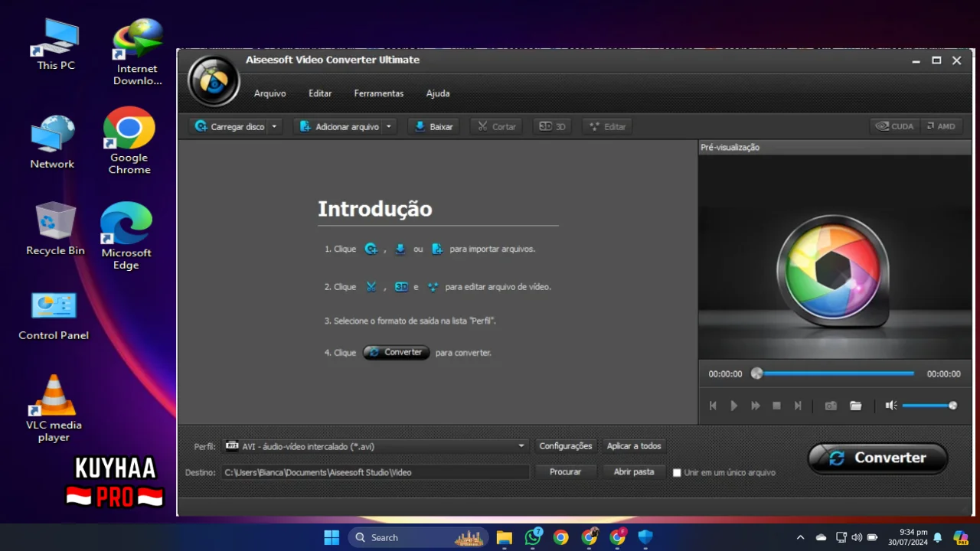Open the Editar menu

click(x=320, y=93)
